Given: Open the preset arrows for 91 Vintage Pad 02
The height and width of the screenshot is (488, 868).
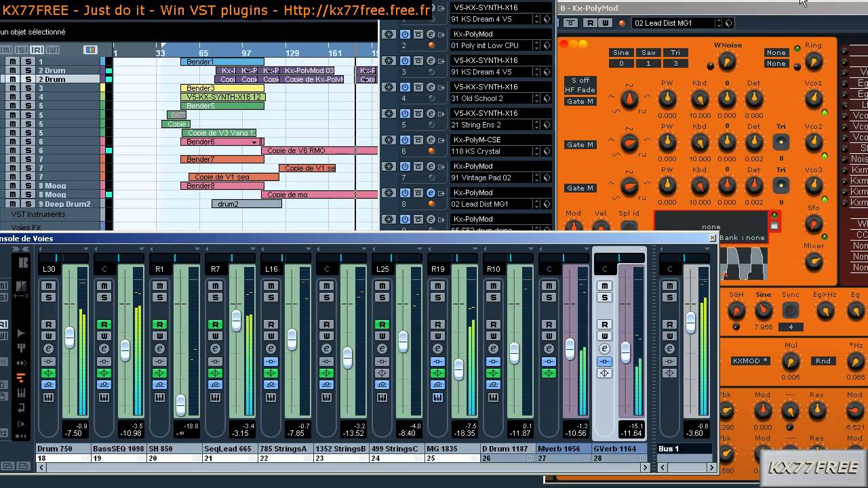Looking at the screenshot, I should (x=536, y=178).
